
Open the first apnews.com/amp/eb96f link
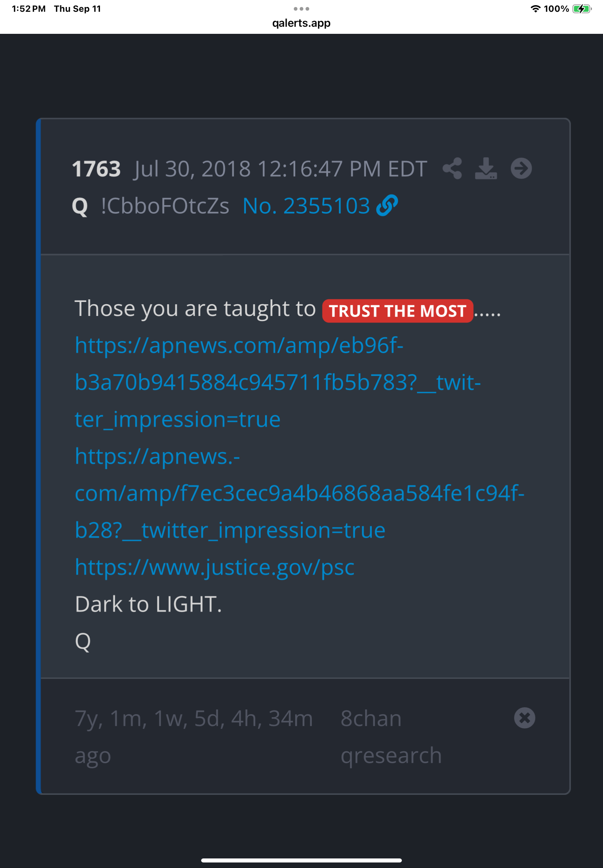[278, 382]
